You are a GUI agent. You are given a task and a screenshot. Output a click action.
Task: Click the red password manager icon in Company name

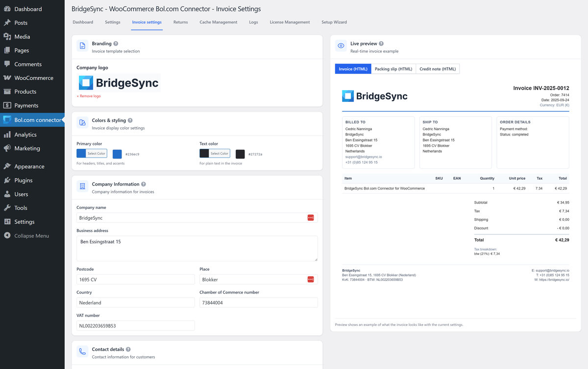(x=311, y=218)
